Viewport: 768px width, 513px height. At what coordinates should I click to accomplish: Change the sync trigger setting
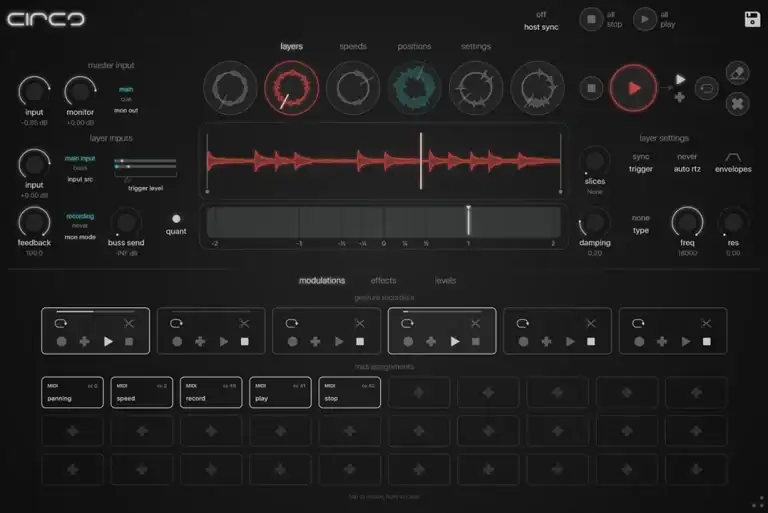point(641,163)
